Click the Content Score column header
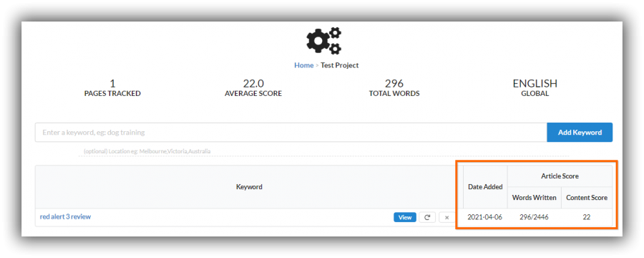This screenshot has height=258, width=644. click(587, 198)
